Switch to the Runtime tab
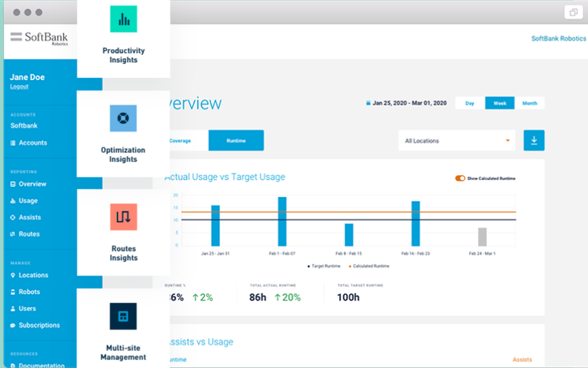 tap(236, 140)
